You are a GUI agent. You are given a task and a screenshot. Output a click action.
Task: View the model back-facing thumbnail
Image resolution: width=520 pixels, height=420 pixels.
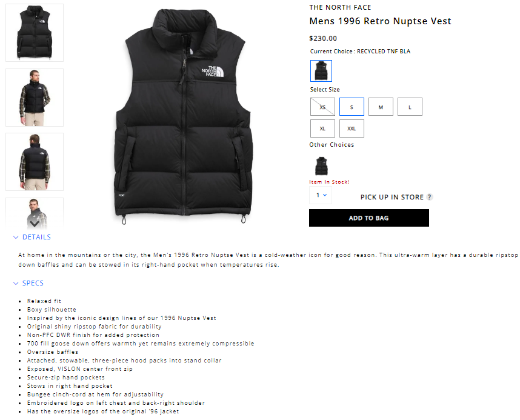[35, 162]
